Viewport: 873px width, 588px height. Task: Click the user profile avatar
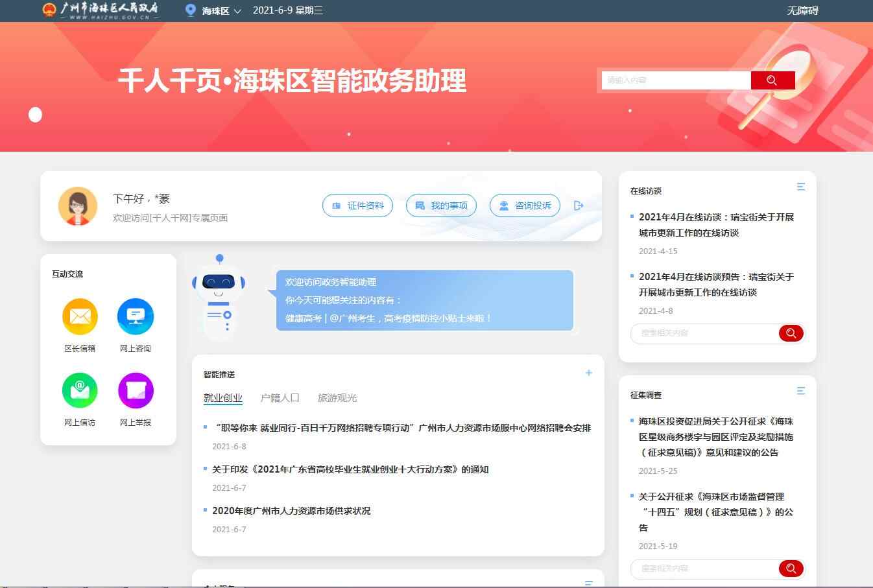coord(78,206)
